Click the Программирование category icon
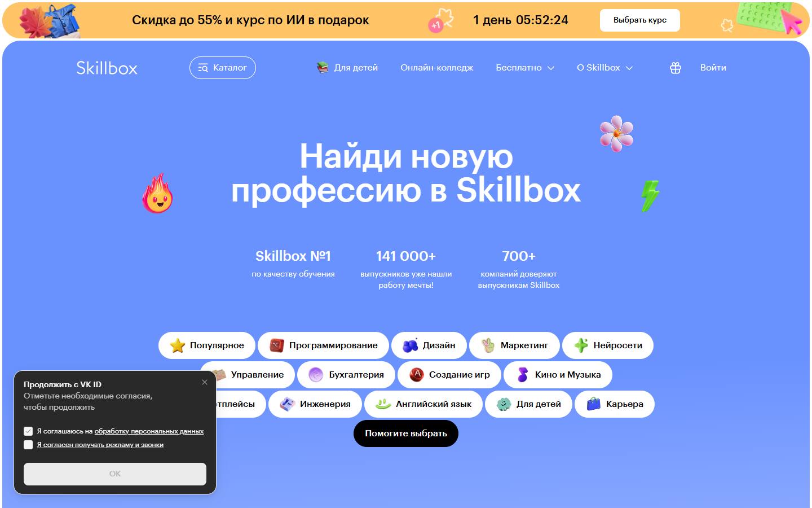This screenshot has height=508, width=812. (277, 345)
